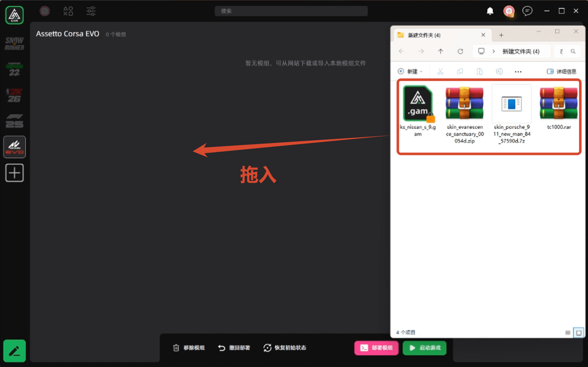
Task: Go back in Explorer
Action: 402,51
